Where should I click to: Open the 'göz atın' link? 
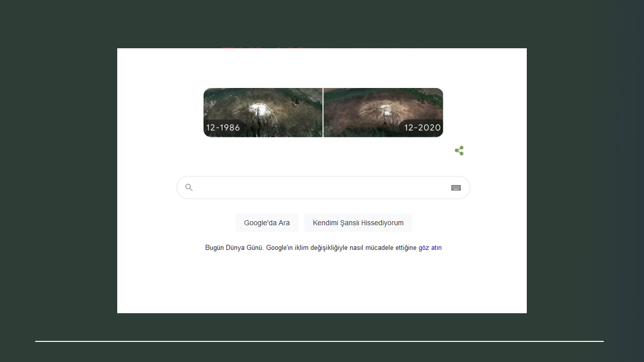(x=430, y=248)
